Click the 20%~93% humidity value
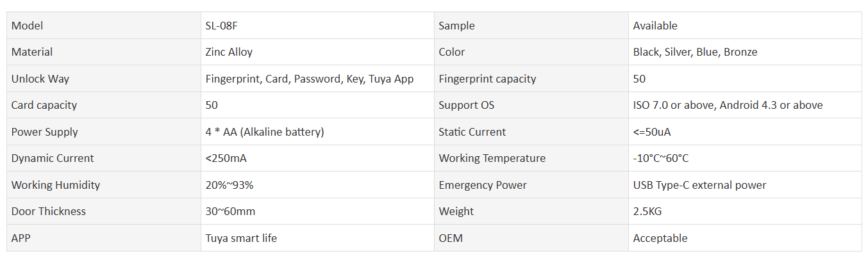868x272 pixels. (x=230, y=185)
